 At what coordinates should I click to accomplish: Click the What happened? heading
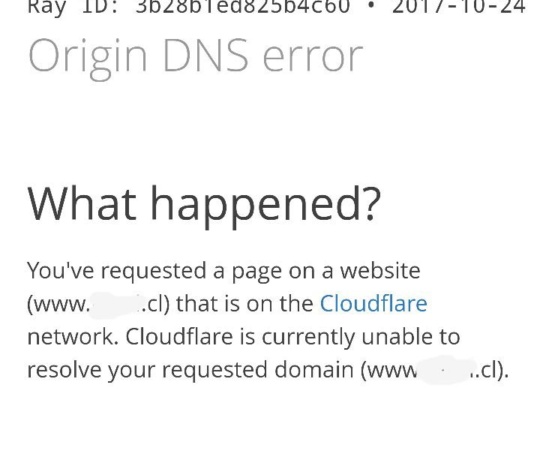pyautogui.click(x=204, y=204)
